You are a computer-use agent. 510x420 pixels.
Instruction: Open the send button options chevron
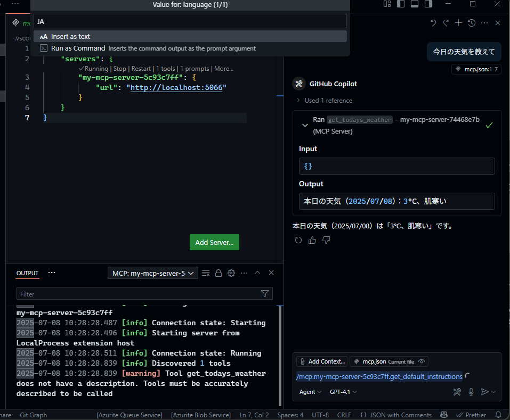[493, 392]
